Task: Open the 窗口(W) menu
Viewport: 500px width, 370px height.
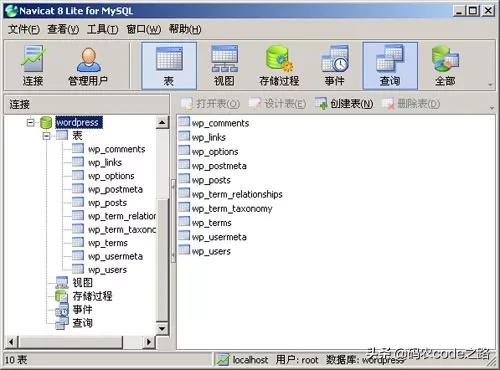Action: click(144, 29)
